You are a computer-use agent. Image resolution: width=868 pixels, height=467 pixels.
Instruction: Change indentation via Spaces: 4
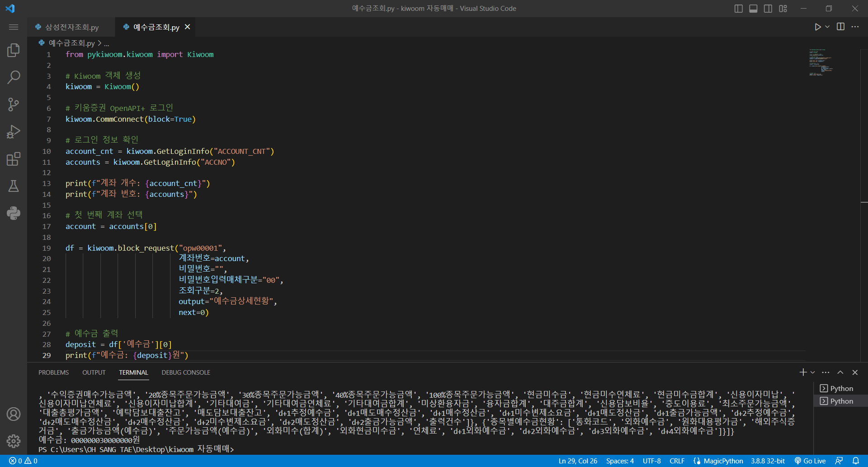pos(620,461)
